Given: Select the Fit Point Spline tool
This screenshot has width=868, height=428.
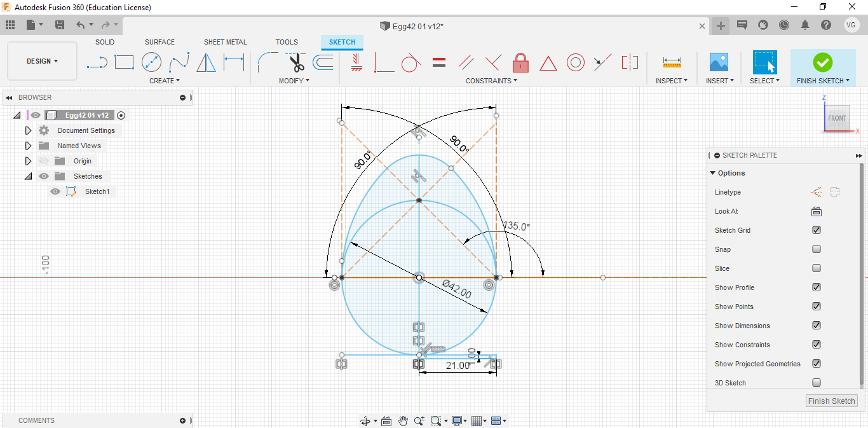Looking at the screenshot, I should tap(179, 62).
